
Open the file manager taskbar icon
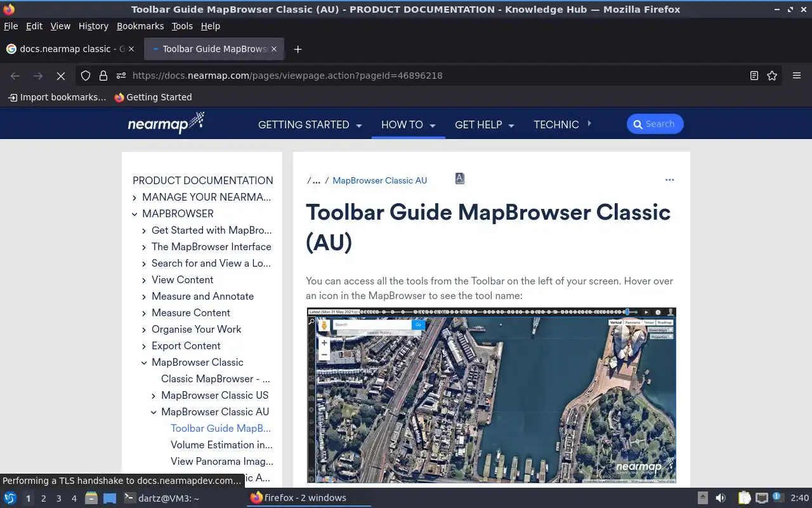[91, 498]
